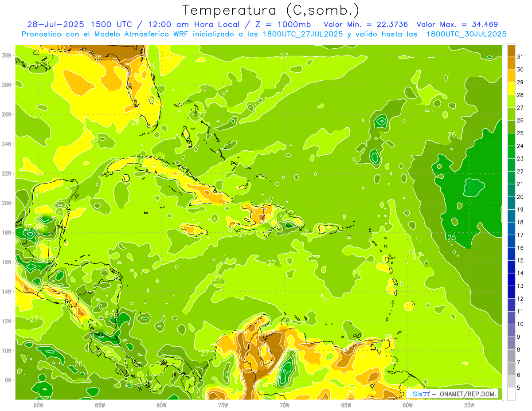
Task: Click the legend value label 18
Action: [x=520, y=222]
